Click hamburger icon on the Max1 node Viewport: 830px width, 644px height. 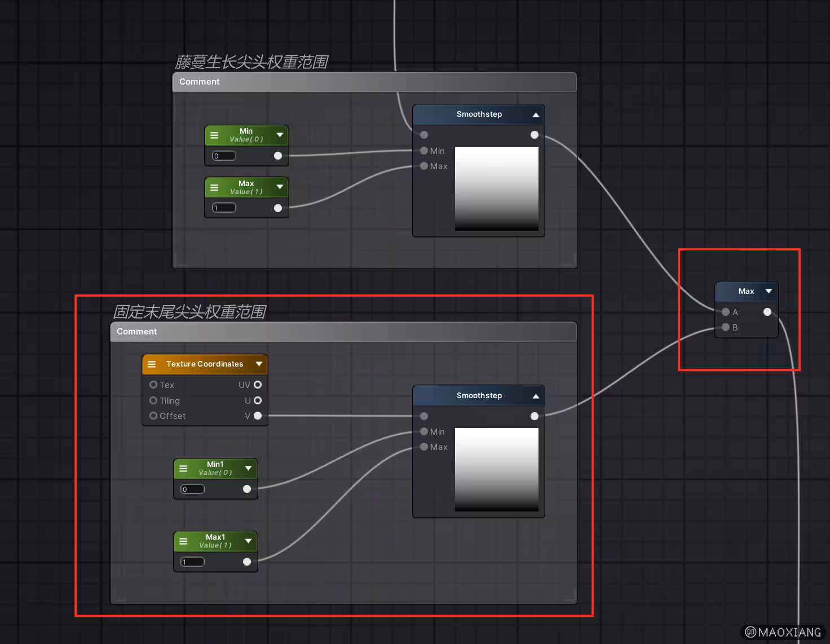click(x=183, y=541)
